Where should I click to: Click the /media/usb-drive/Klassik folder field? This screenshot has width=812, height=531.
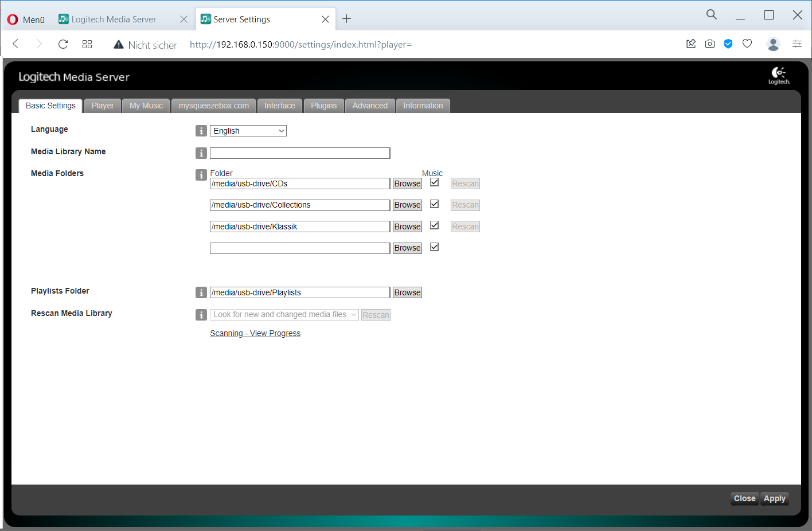(x=300, y=227)
